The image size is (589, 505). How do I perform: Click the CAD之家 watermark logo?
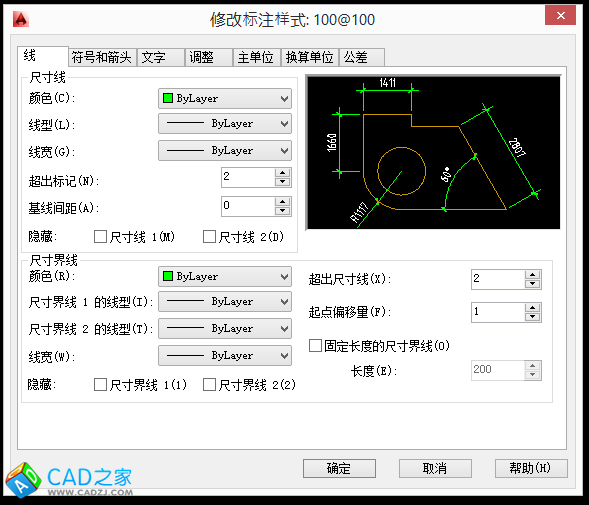click(x=69, y=480)
